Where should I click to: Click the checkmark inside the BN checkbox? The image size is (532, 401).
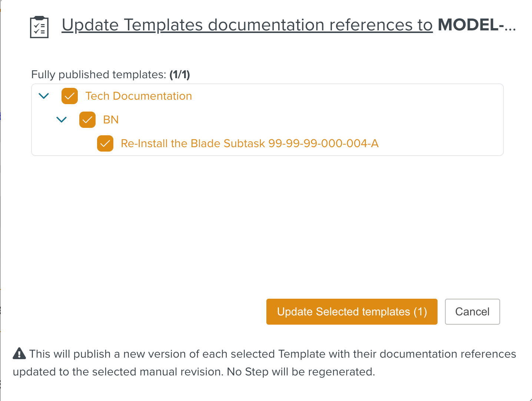coord(87,119)
